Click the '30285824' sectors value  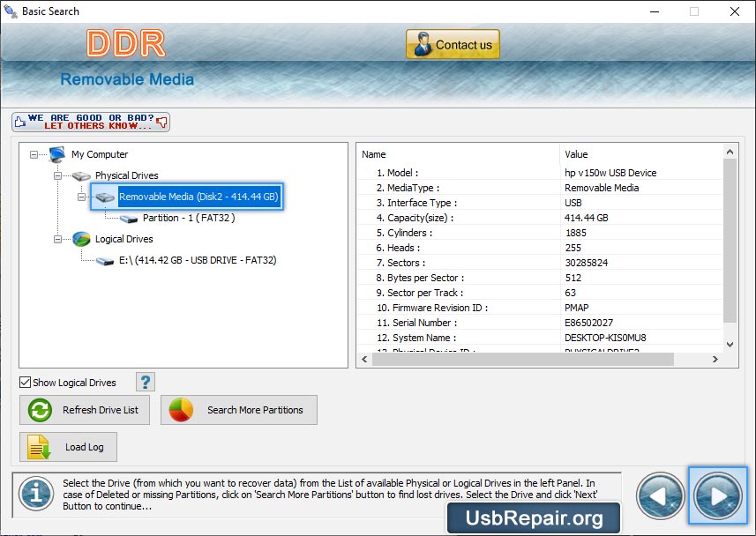coord(587,263)
